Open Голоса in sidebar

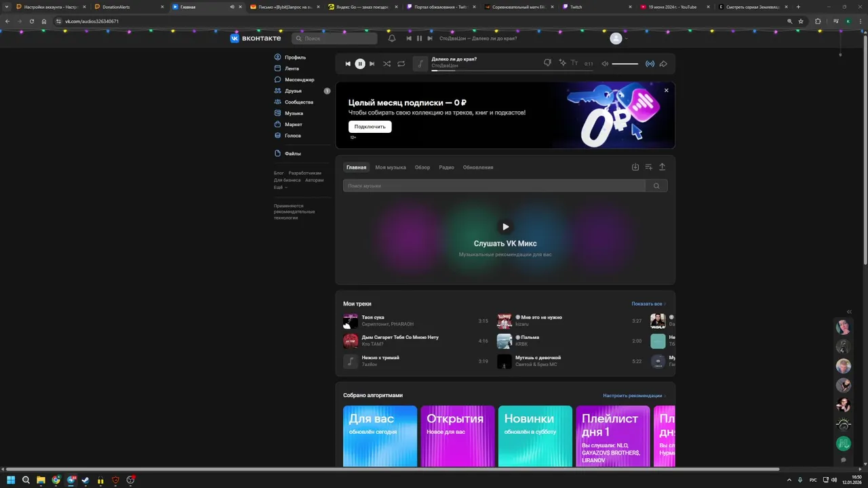pyautogui.click(x=288, y=136)
